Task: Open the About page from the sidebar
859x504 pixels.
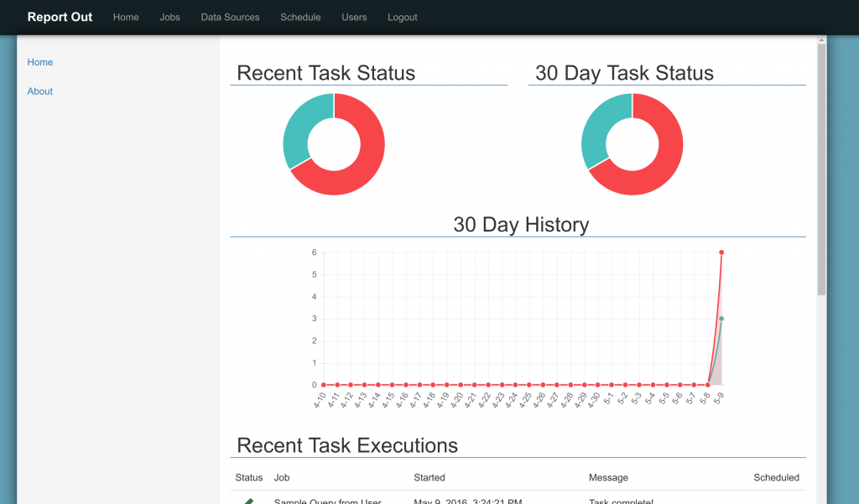Action: point(39,91)
